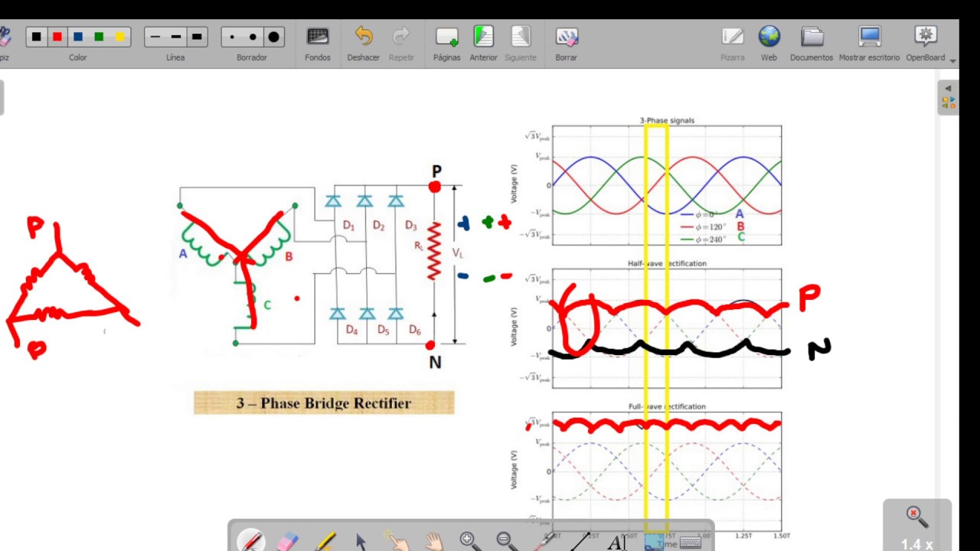Select the green pen color

click(x=99, y=37)
